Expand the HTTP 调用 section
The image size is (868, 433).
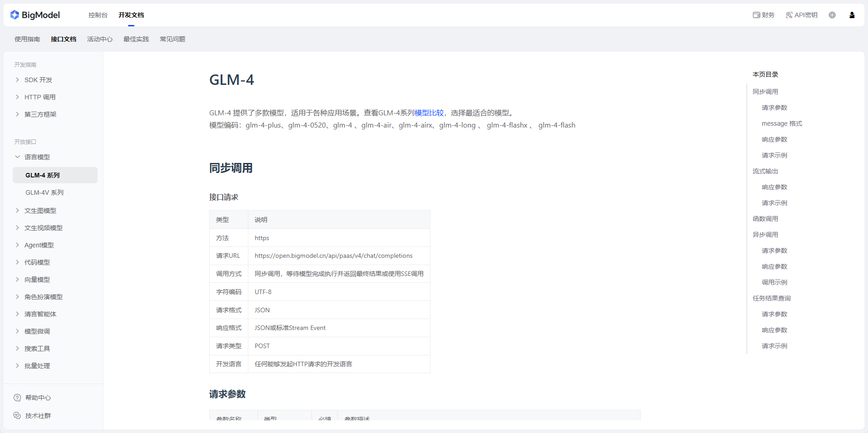[17, 97]
